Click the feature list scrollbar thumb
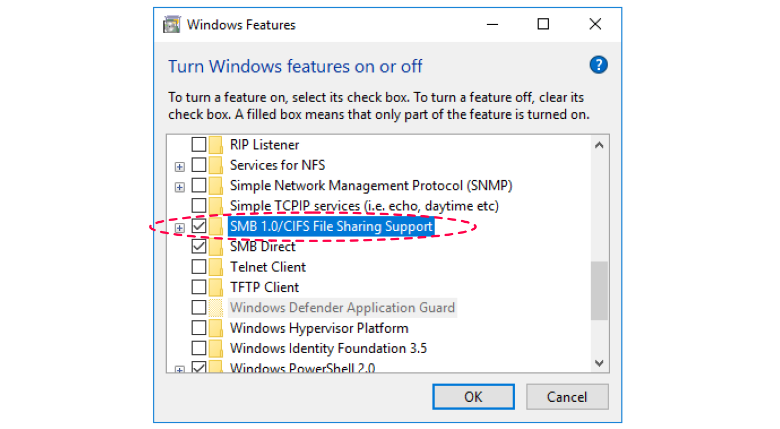780x429 pixels. point(599,291)
